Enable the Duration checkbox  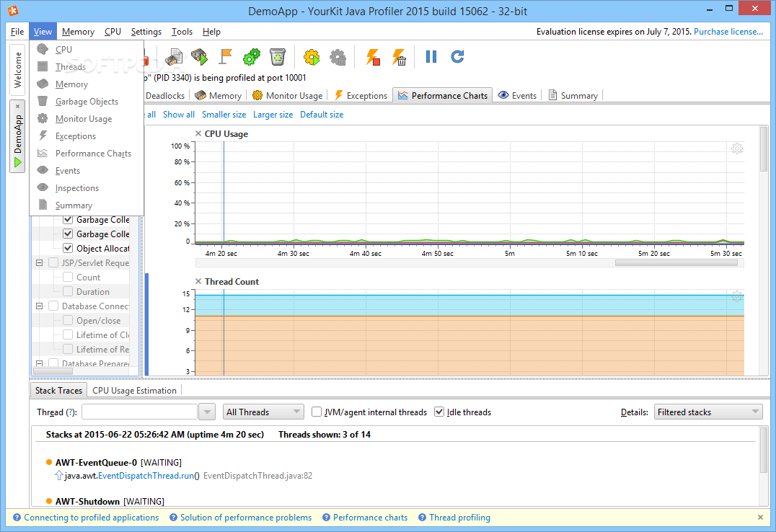pos(68,291)
